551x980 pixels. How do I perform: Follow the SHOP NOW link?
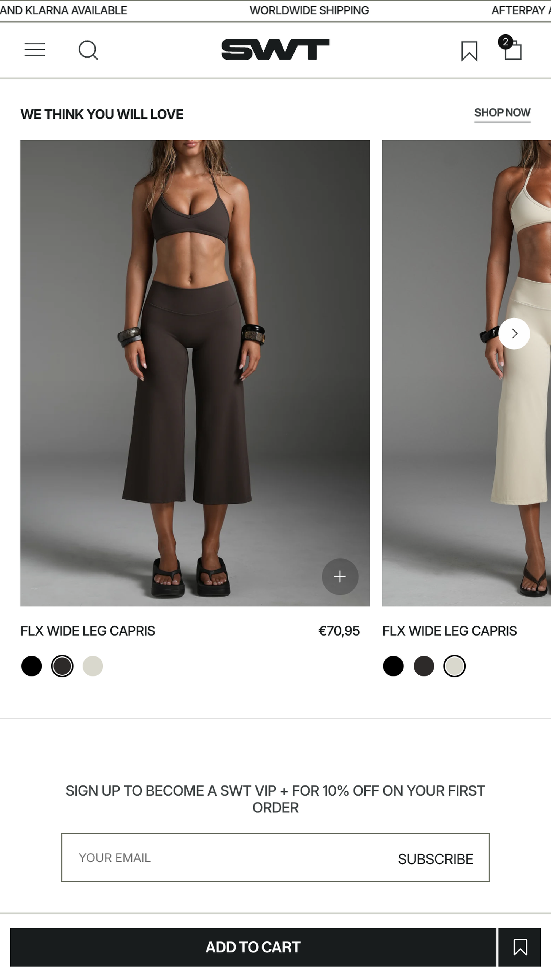[502, 113]
